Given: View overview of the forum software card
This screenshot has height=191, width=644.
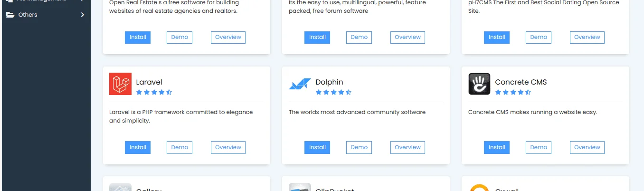Looking at the screenshot, I should coord(407,37).
